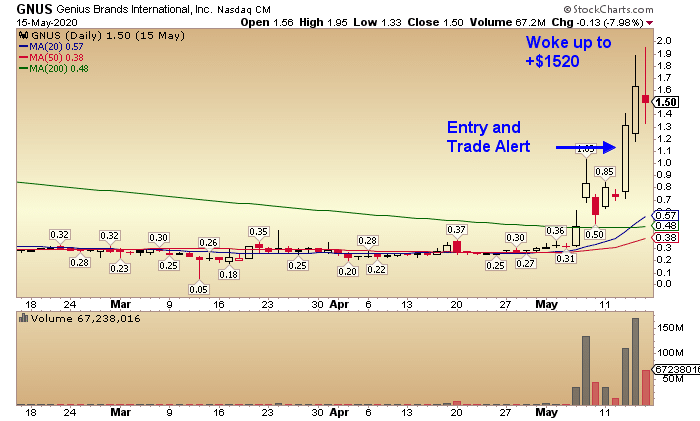Click the Volume 67.2M header value
Viewport: 700px width, 421px height.
[507, 22]
